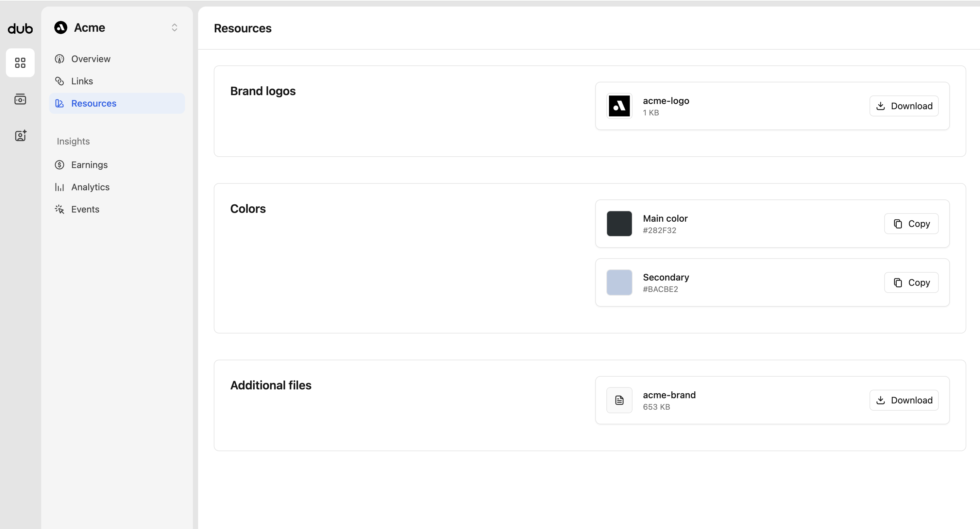Click the Secondary light blue swatch
The image size is (980, 529).
pyautogui.click(x=619, y=282)
